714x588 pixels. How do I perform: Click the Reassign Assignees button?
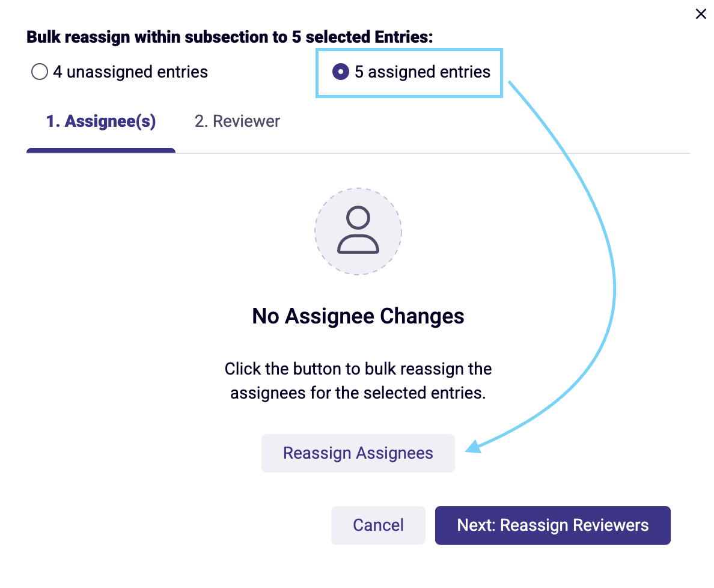click(358, 453)
